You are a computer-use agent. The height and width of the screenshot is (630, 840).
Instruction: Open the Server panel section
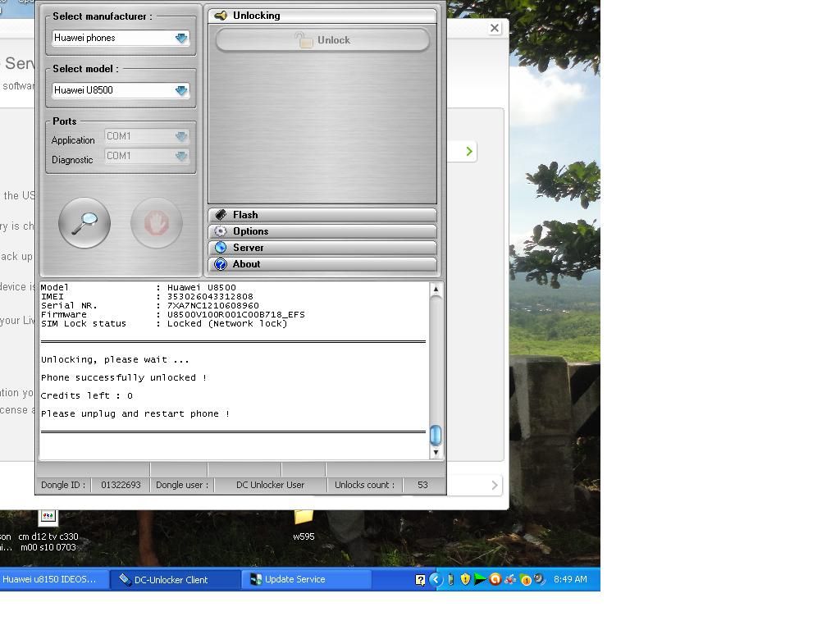(x=322, y=248)
